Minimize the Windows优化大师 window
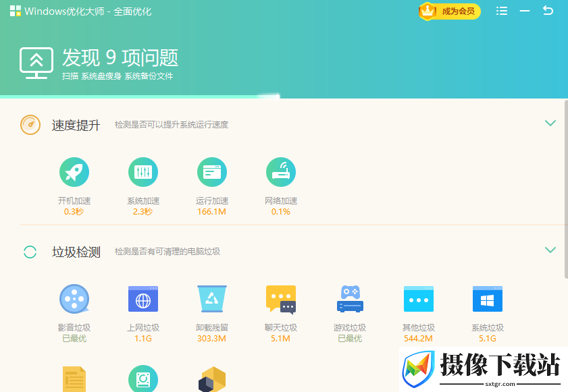This screenshot has width=568, height=392. [x=525, y=11]
